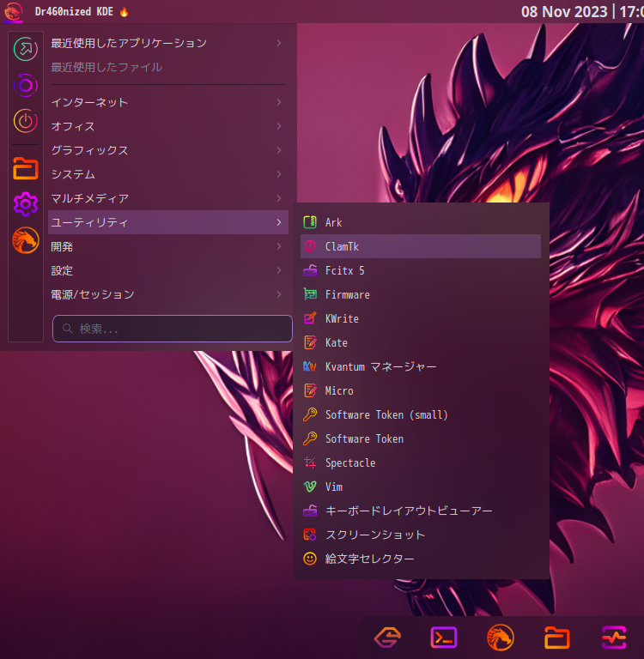Click the orange arrow dock icon
Viewport: 644px width, 659px height.
click(387, 638)
